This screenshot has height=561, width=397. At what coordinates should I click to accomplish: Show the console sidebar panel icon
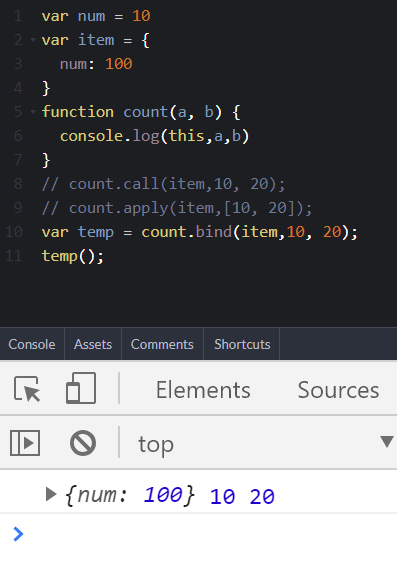25,443
